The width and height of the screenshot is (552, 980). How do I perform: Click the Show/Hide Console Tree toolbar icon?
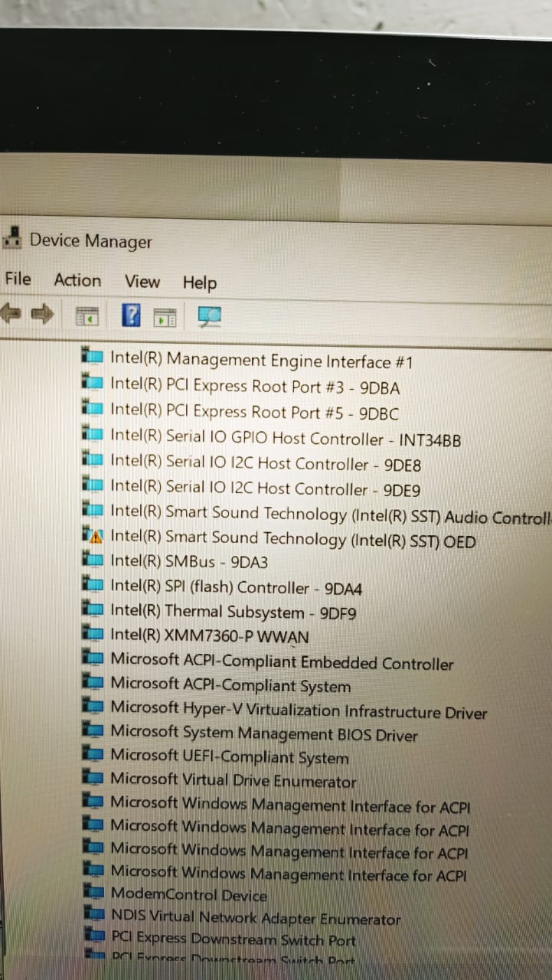[87, 315]
